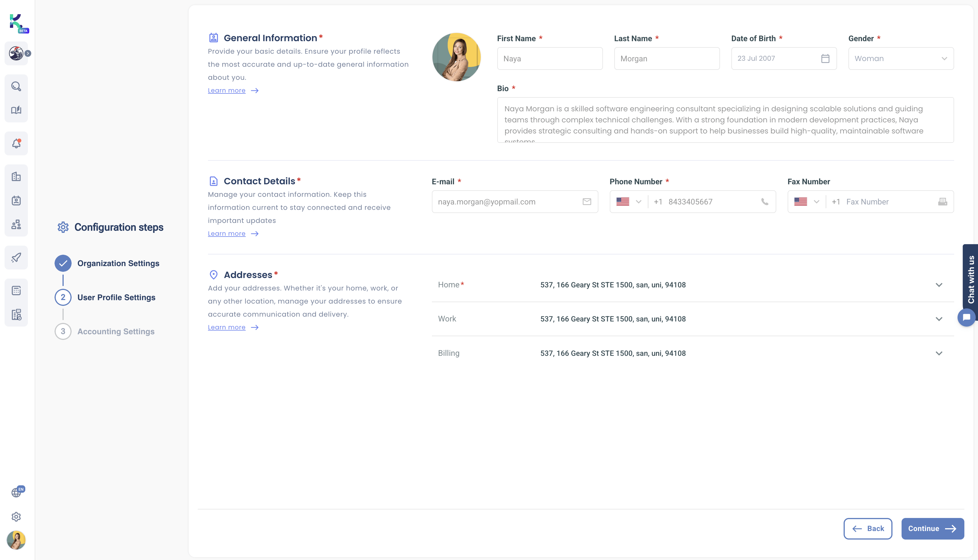Launch the rocket icon in the sidebar

click(x=16, y=257)
